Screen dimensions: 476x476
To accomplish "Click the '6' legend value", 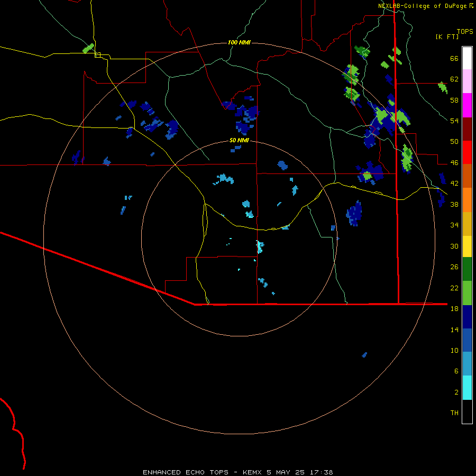I will (x=456, y=371).
